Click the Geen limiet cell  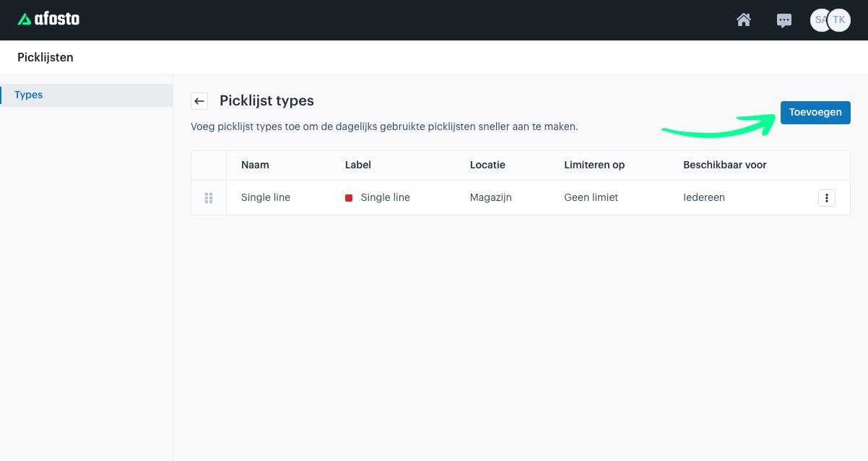click(x=591, y=197)
